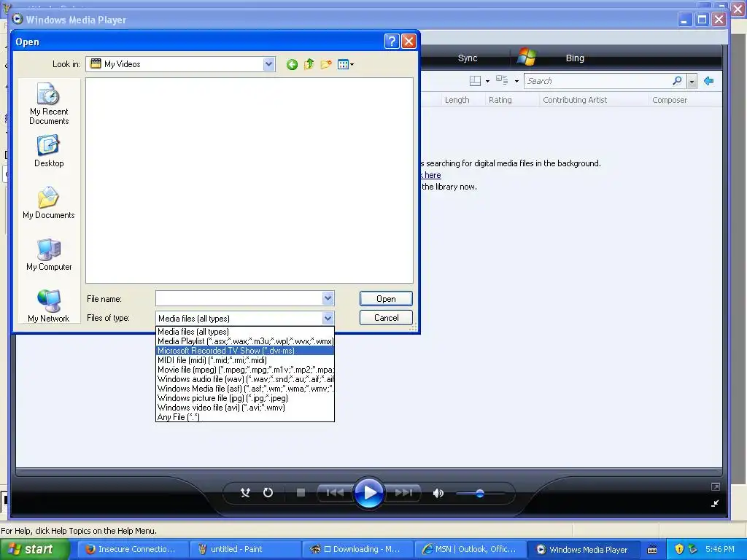Select MIDI file (midi) type
Viewport: 747px width, 560px height.
point(245,360)
